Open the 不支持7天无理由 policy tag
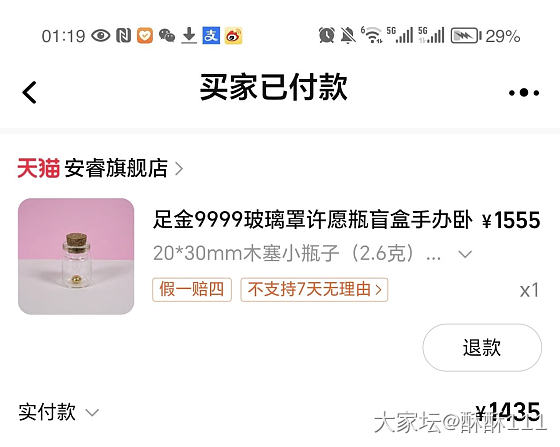This screenshot has height=447, width=560. 314,290
